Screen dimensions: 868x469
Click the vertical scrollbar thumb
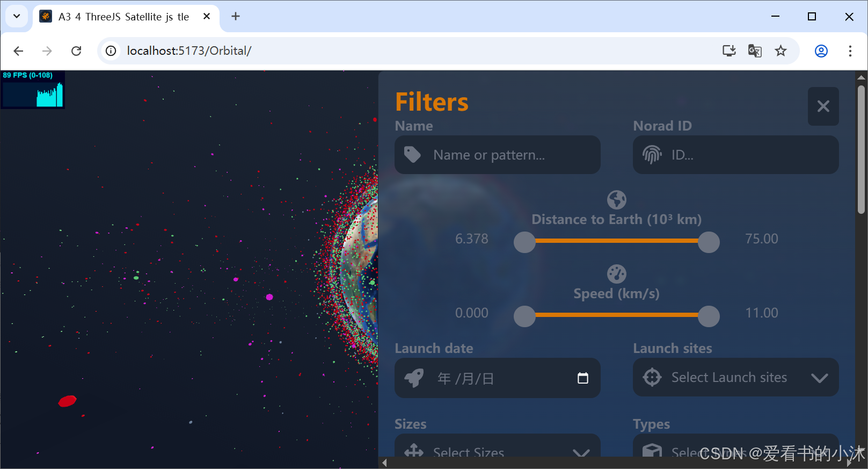point(861,149)
